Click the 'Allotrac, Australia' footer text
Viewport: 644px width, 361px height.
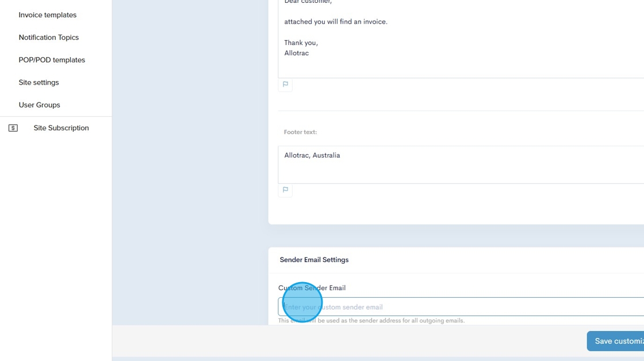tap(312, 155)
